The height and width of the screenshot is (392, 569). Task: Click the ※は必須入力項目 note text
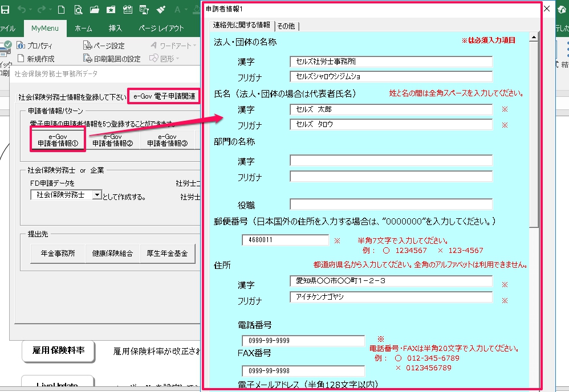point(489,40)
